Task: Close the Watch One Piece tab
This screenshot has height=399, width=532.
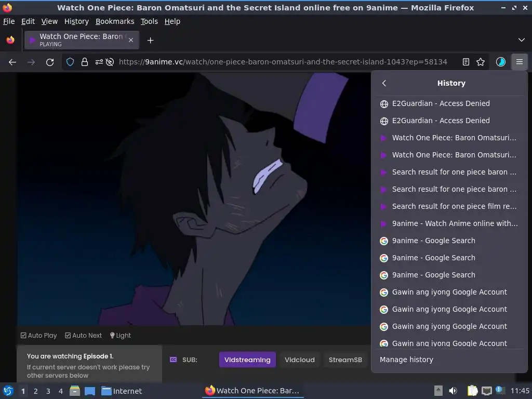Action: (x=131, y=40)
